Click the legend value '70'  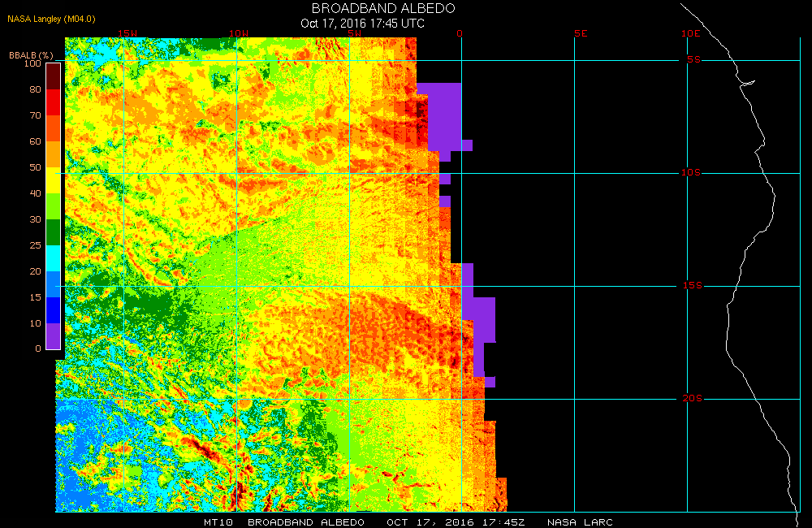pyautogui.click(x=35, y=115)
